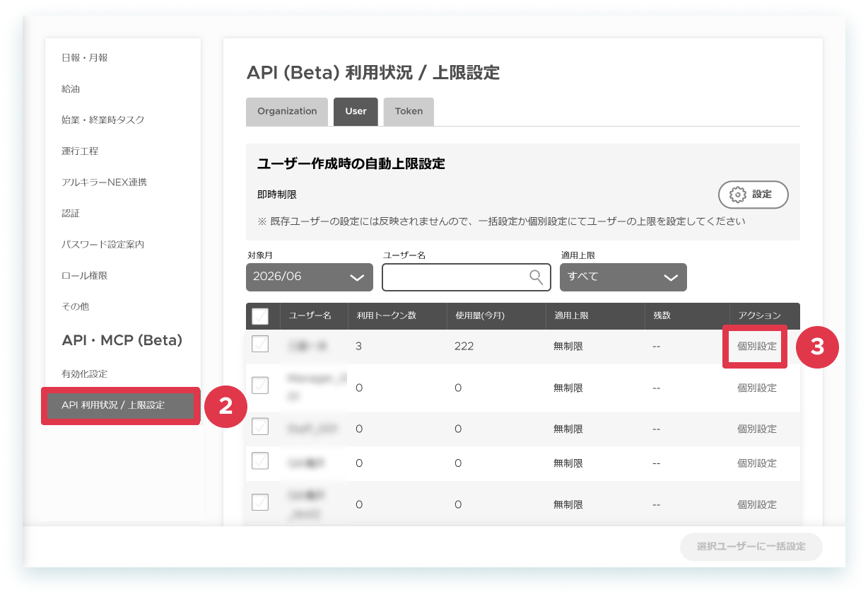Switch to the Organization tab
Screen dimensions: 868x597
[287, 112]
